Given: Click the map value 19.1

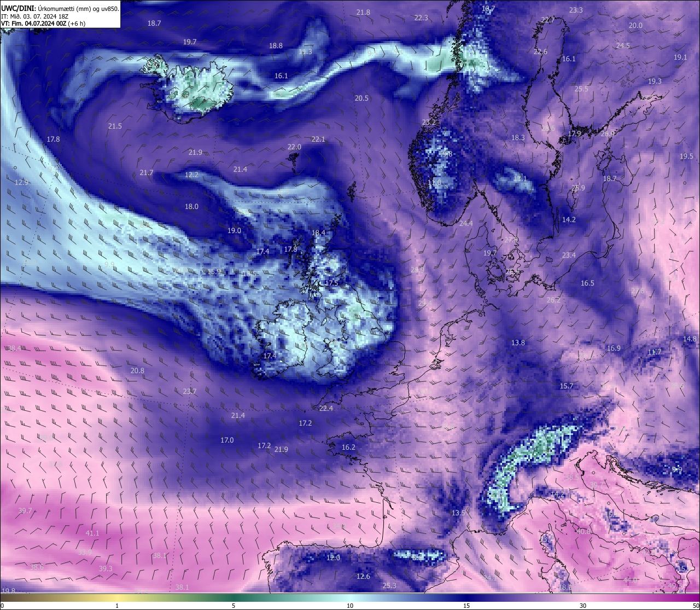Looking at the screenshot, I should click(680, 57).
